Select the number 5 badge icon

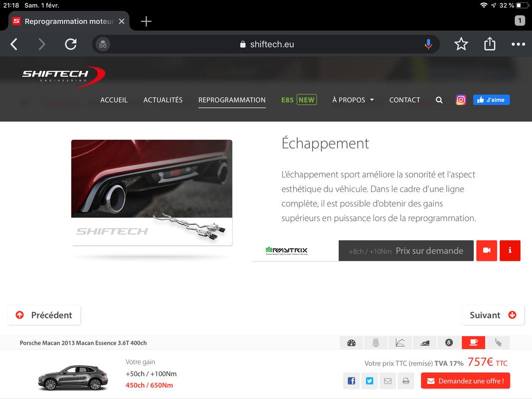(x=449, y=343)
